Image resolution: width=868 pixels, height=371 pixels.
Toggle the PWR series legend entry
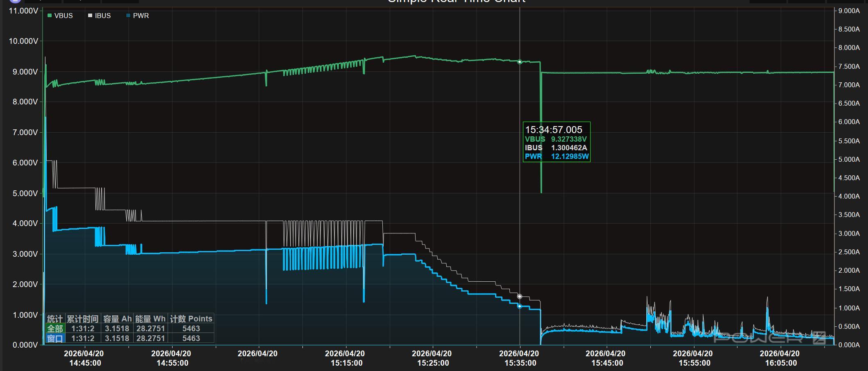(141, 16)
